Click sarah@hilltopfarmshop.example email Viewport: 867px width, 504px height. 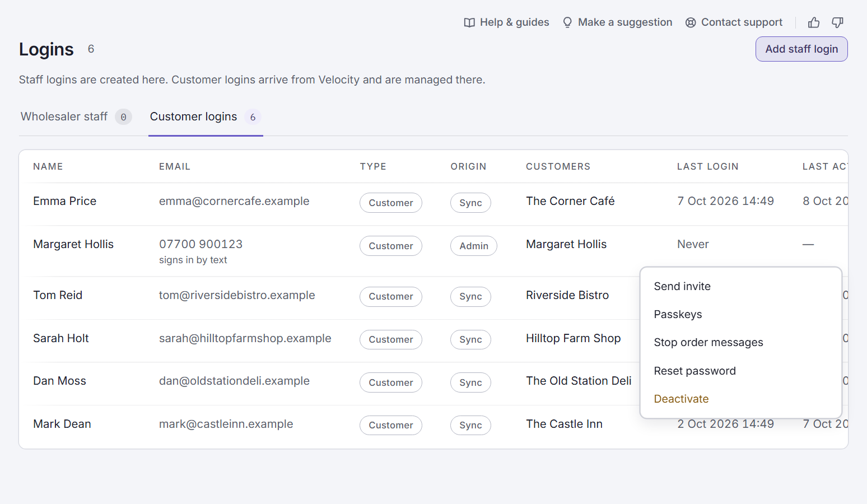point(245,338)
